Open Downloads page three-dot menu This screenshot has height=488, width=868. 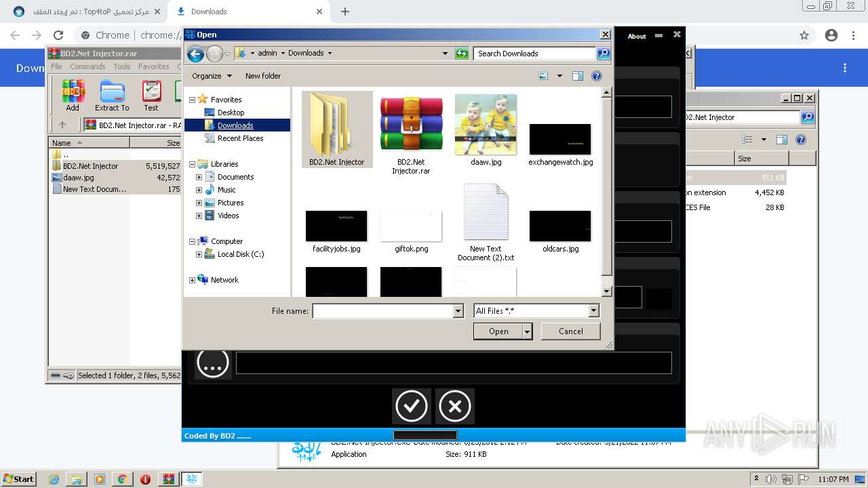click(x=845, y=68)
